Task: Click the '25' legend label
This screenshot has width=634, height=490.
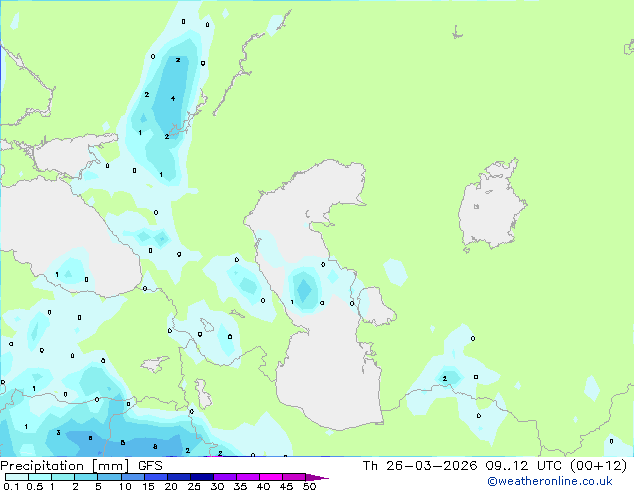Action: (194, 486)
